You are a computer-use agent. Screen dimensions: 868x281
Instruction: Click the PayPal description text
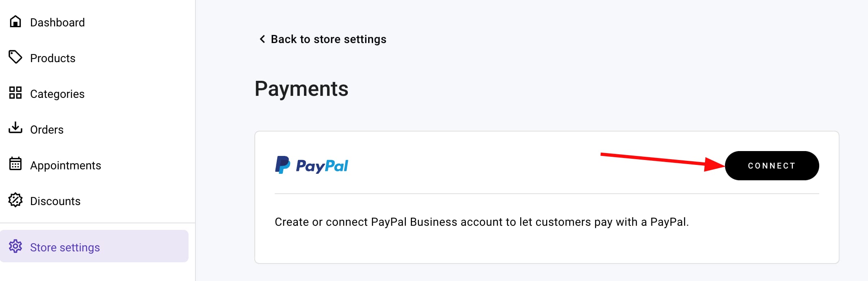(477, 222)
